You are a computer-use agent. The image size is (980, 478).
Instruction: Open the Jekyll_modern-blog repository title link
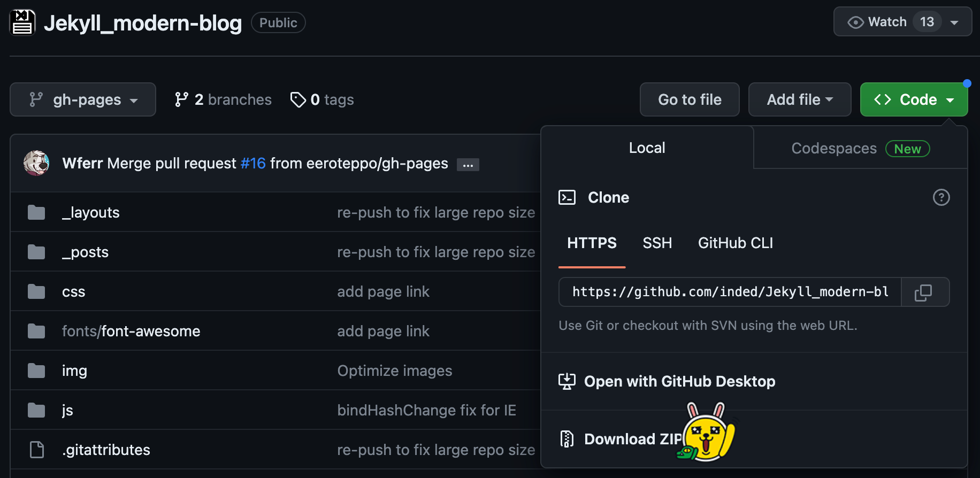pos(143,23)
